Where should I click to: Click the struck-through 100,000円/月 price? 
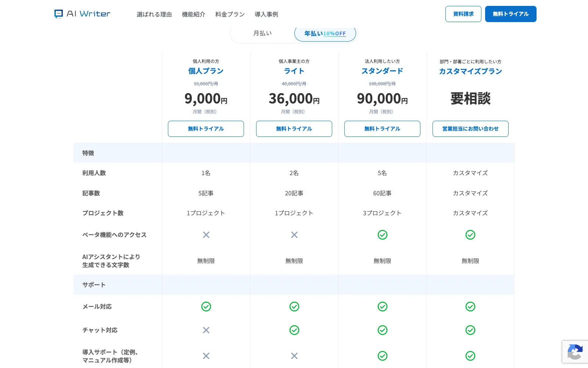383,84
